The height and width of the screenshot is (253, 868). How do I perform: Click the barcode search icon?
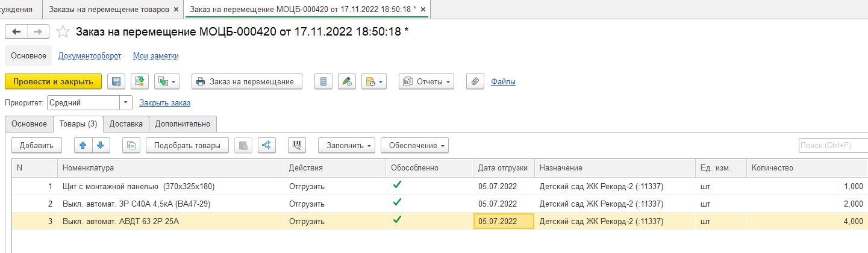coord(297,145)
